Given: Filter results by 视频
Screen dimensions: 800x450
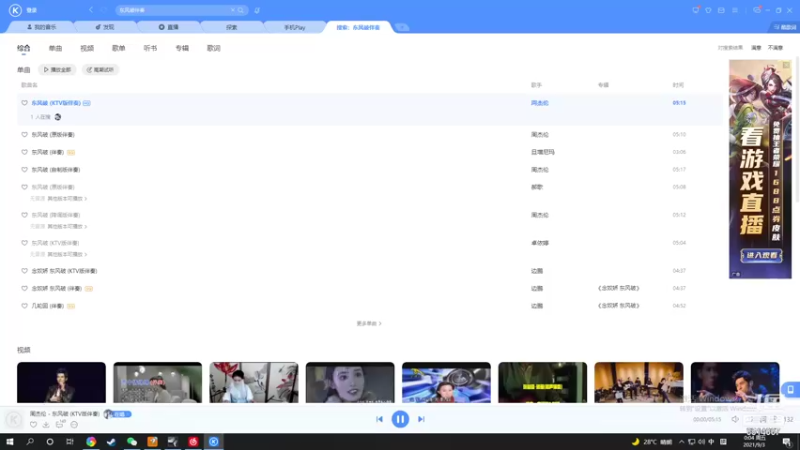Looking at the screenshot, I should tap(87, 48).
